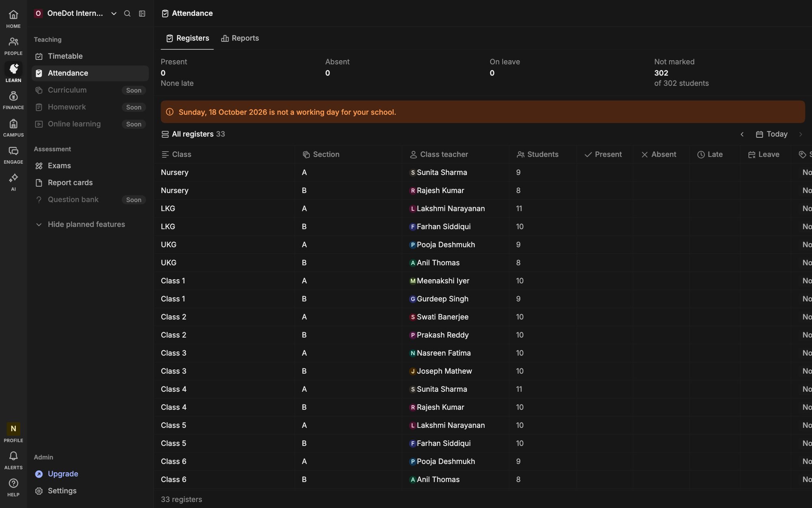Switch to the Reports tab

[x=240, y=38]
